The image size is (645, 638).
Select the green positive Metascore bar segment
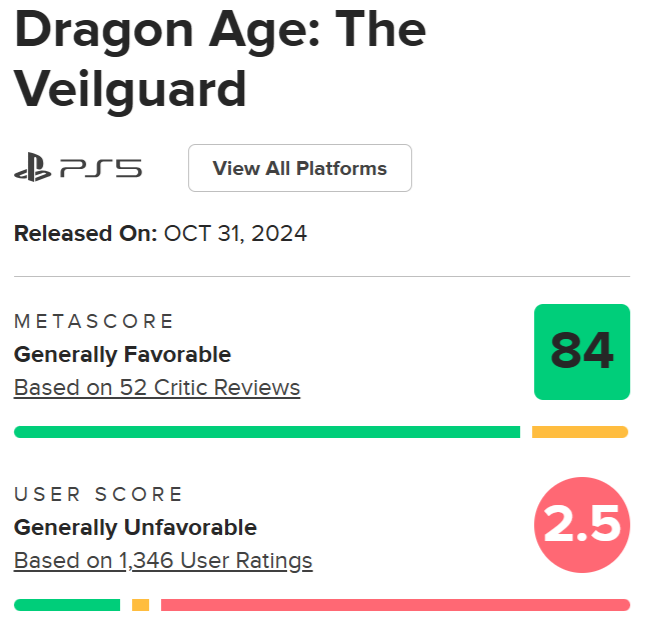click(267, 432)
